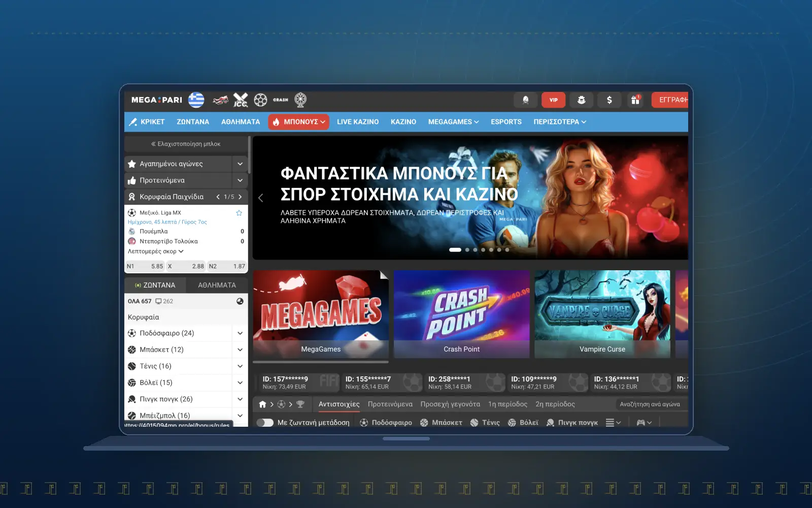Open the MegaGames game thumbnail
812x508 pixels.
point(321,314)
